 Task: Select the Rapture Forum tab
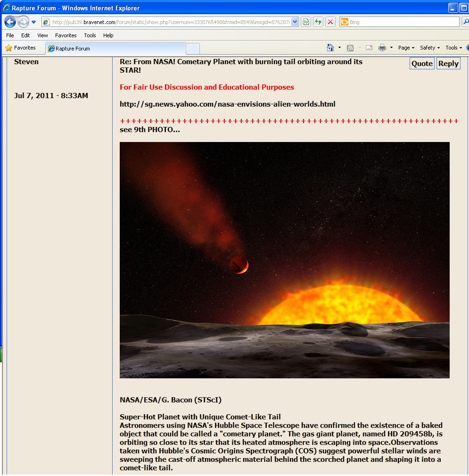(x=115, y=49)
